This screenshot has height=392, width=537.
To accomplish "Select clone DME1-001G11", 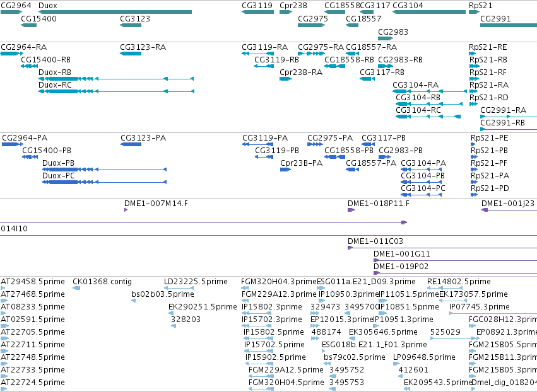I will (402, 254).
